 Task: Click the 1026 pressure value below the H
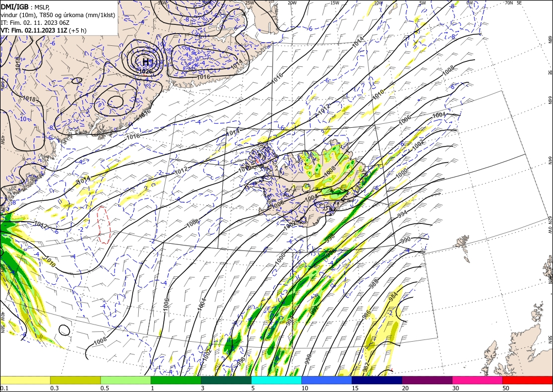point(145,71)
